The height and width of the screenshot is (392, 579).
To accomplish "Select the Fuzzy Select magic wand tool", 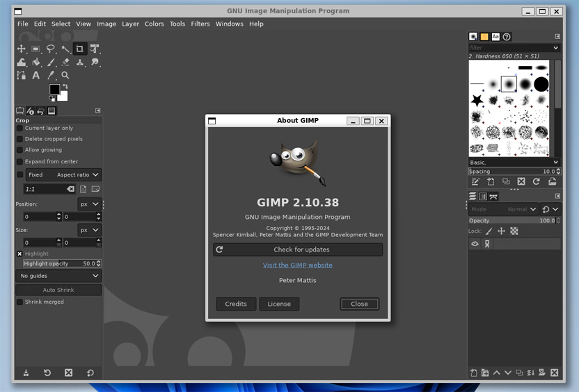I will (65, 49).
